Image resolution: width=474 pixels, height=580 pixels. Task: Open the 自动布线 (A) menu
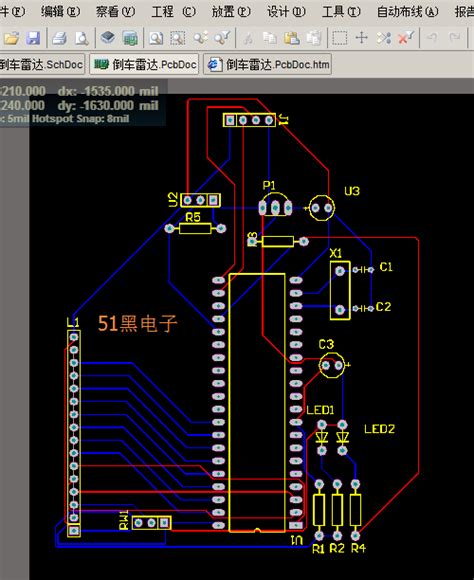407,12
